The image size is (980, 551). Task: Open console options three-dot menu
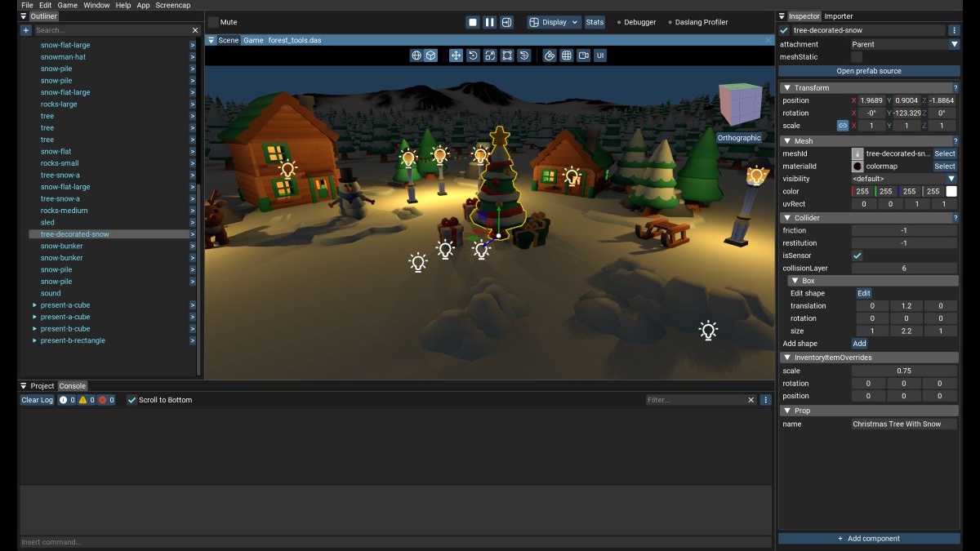765,400
